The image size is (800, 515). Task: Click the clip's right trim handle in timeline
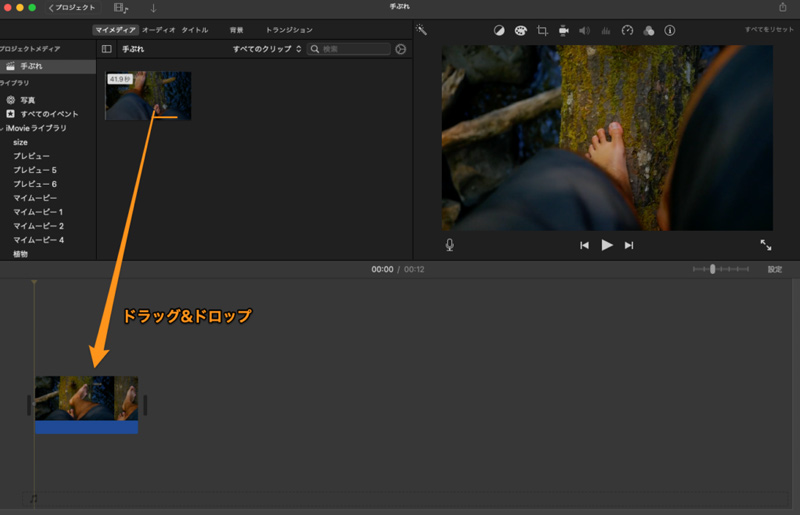pyautogui.click(x=145, y=405)
